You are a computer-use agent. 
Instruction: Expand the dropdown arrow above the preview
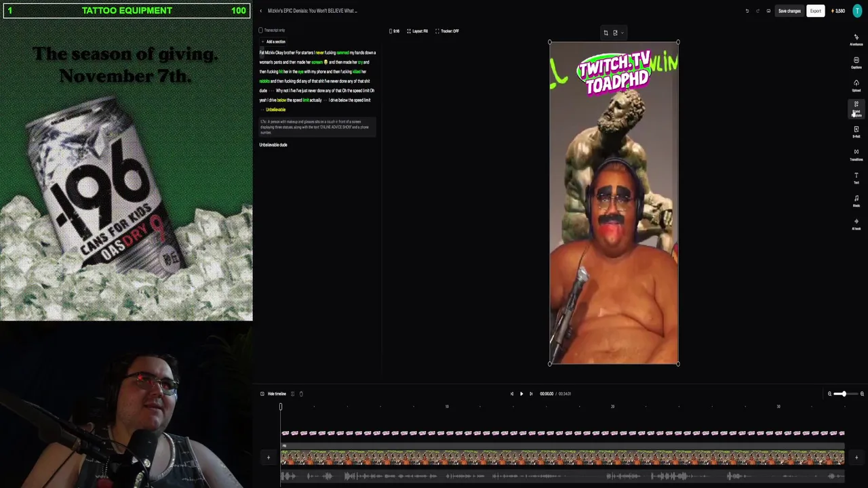(623, 33)
